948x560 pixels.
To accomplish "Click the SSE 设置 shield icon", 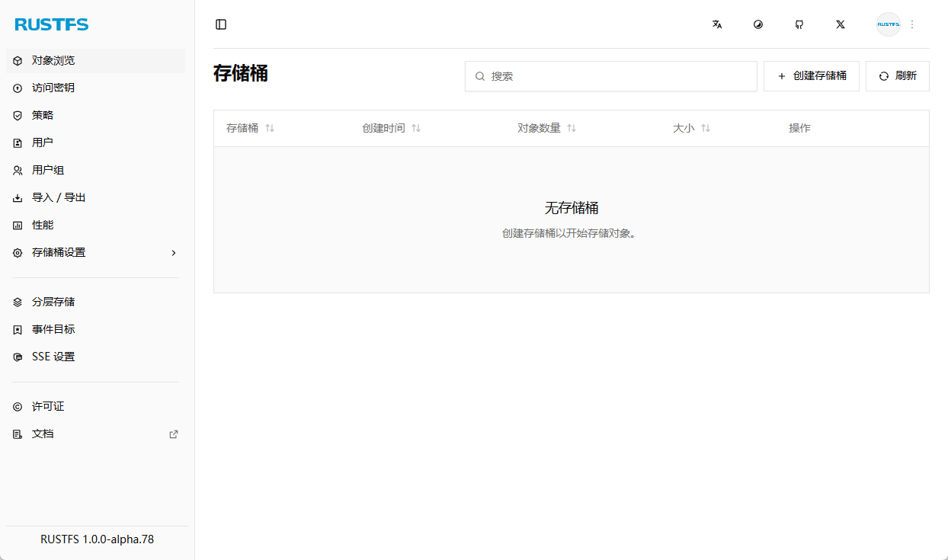I will click(18, 357).
